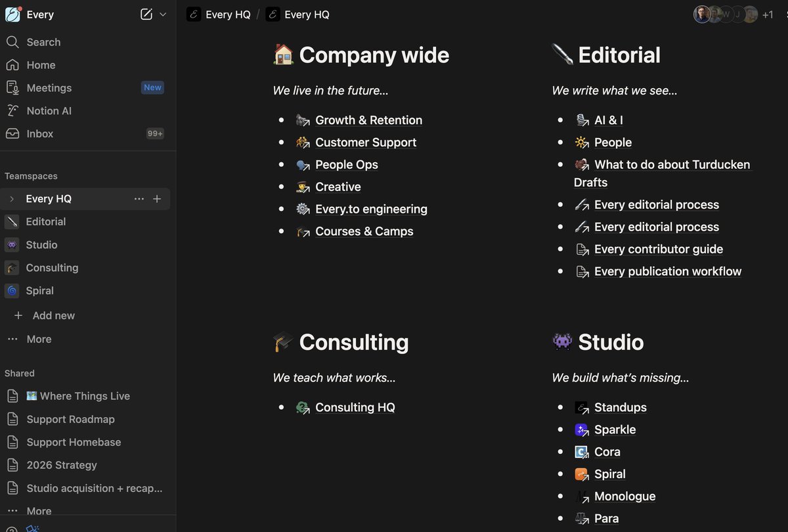Image resolution: width=788 pixels, height=532 pixels.
Task: Click the last Every HQ breadcrumb
Action: pos(297,14)
